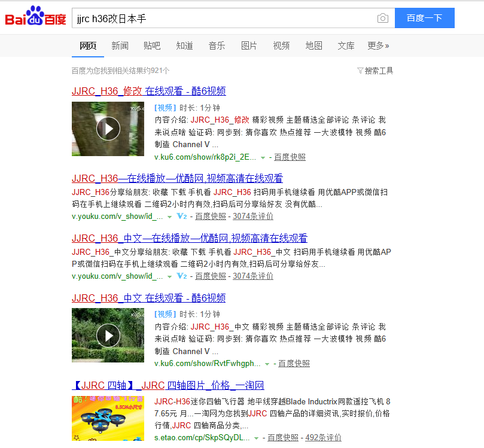The image size is (484, 448).
Task: Expand arrow next to v.ku6.com/show/RvtFwhgph URL
Action: click(x=267, y=364)
